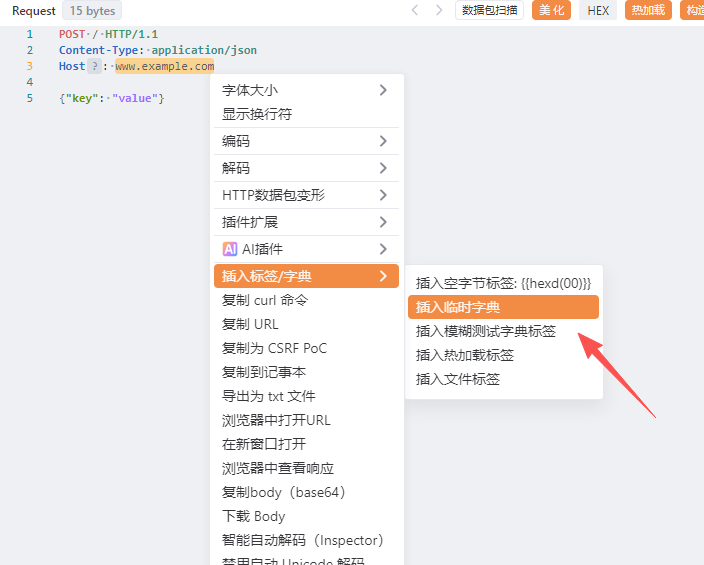Click the 美化 button

click(x=551, y=10)
